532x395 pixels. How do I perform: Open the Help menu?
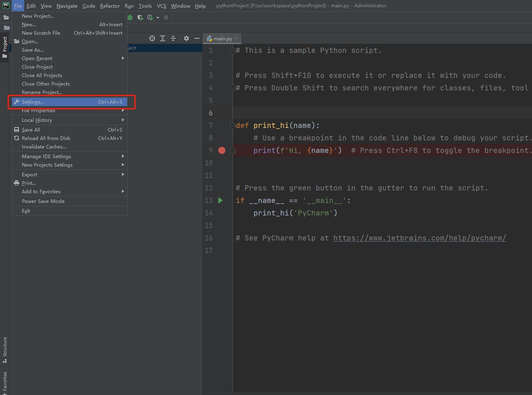200,6
